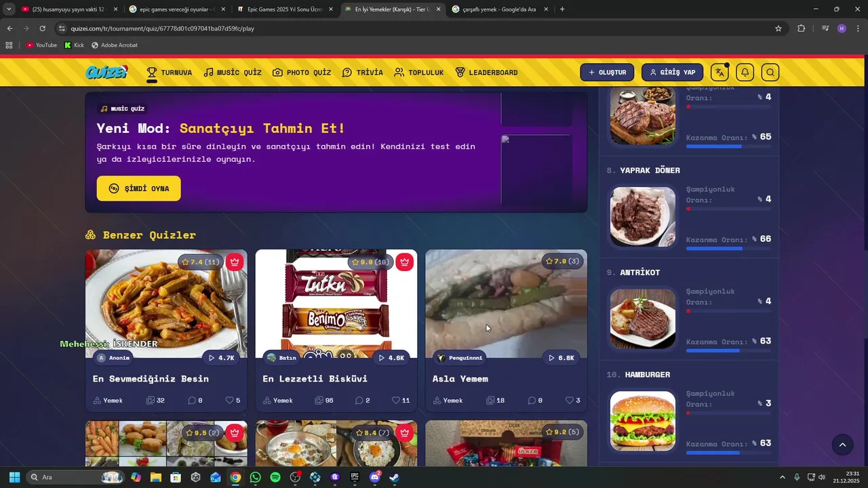Open Chrome extensions puzzle icon
This screenshot has width=868, height=488.
tap(801, 28)
